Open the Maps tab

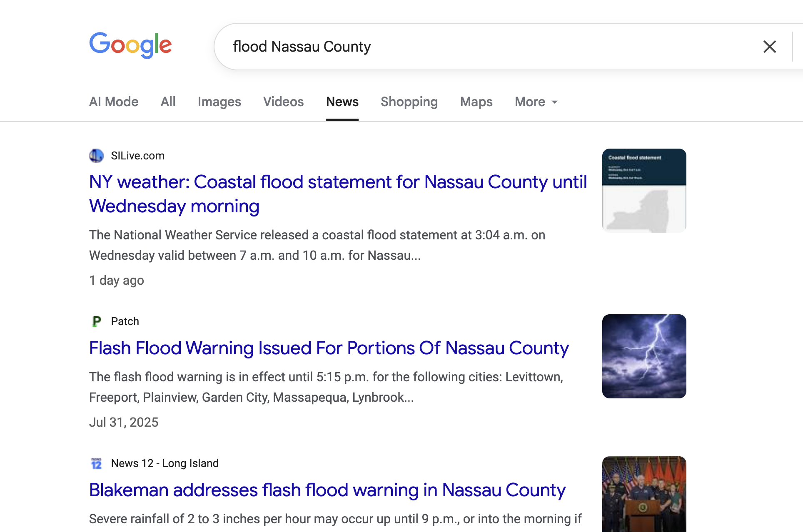476,102
